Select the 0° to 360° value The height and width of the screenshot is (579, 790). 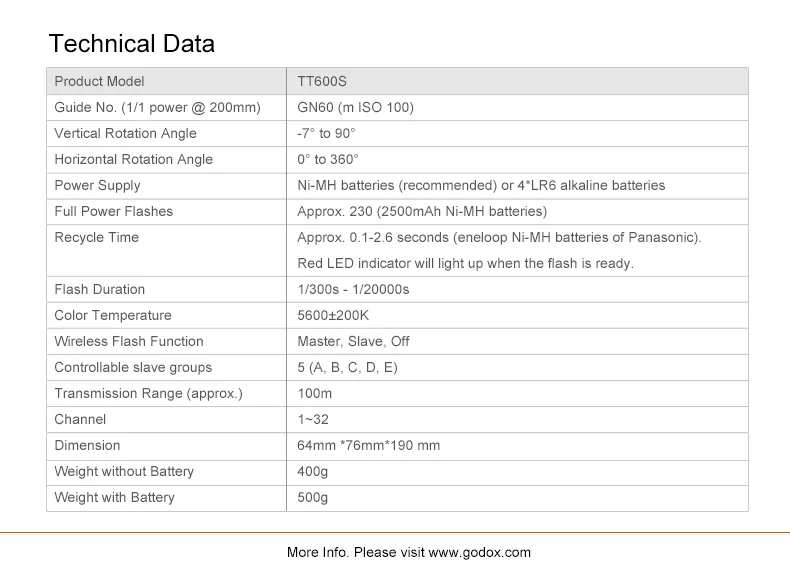coord(327,159)
